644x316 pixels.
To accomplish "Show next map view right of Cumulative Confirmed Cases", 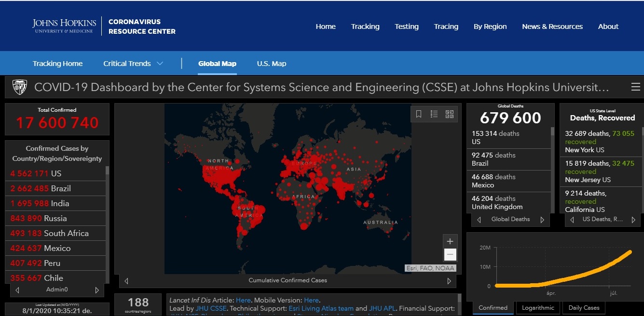I will (449, 281).
